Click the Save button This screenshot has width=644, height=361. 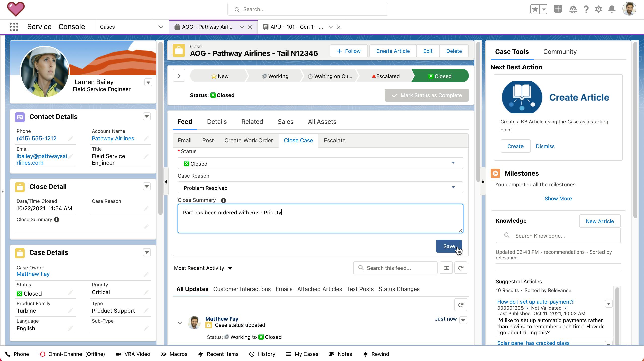[449, 246]
